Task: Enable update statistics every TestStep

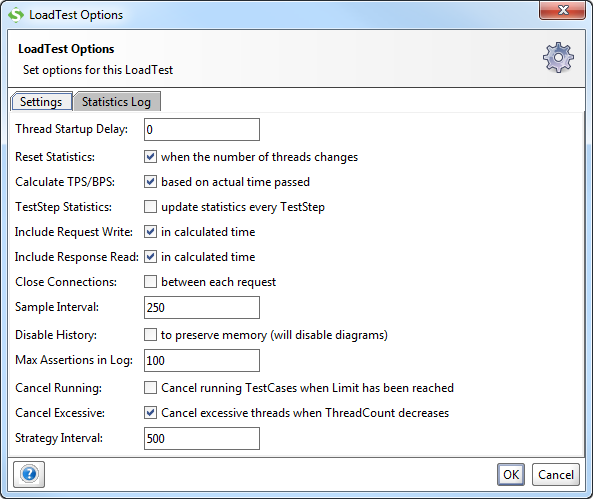Action: (x=151, y=207)
